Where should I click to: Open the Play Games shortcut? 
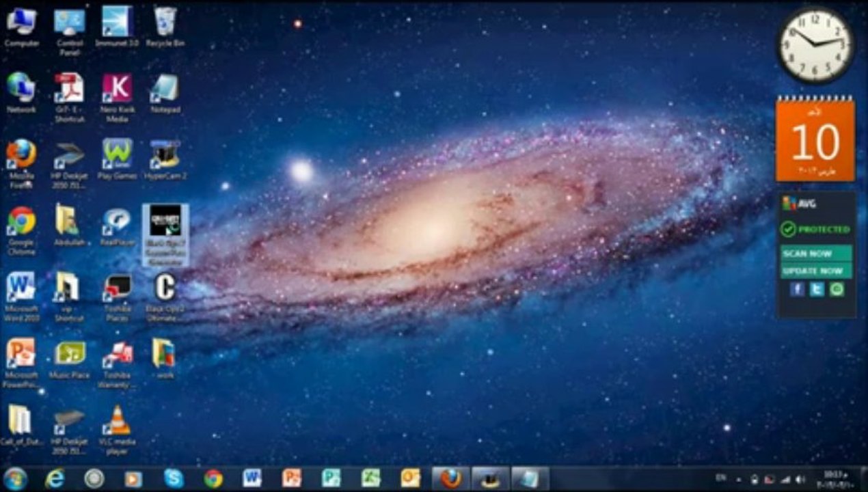[x=117, y=159]
